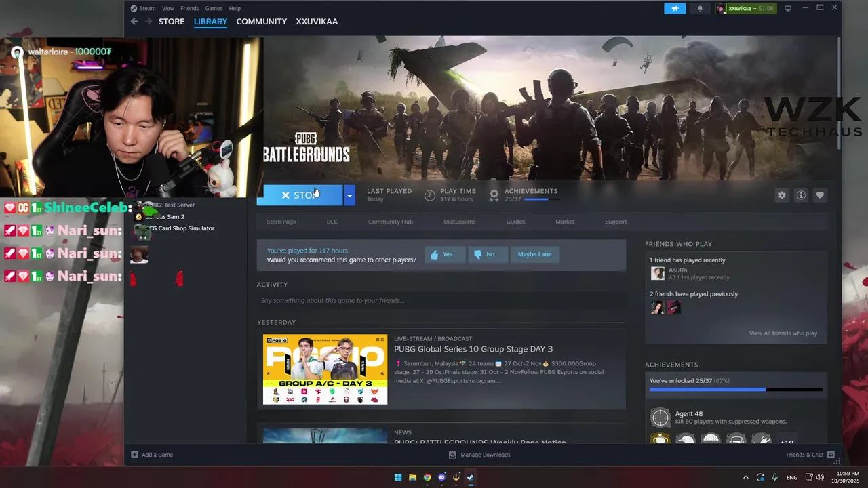Open the Store Page link
This screenshot has width=868, height=488.
[281, 222]
